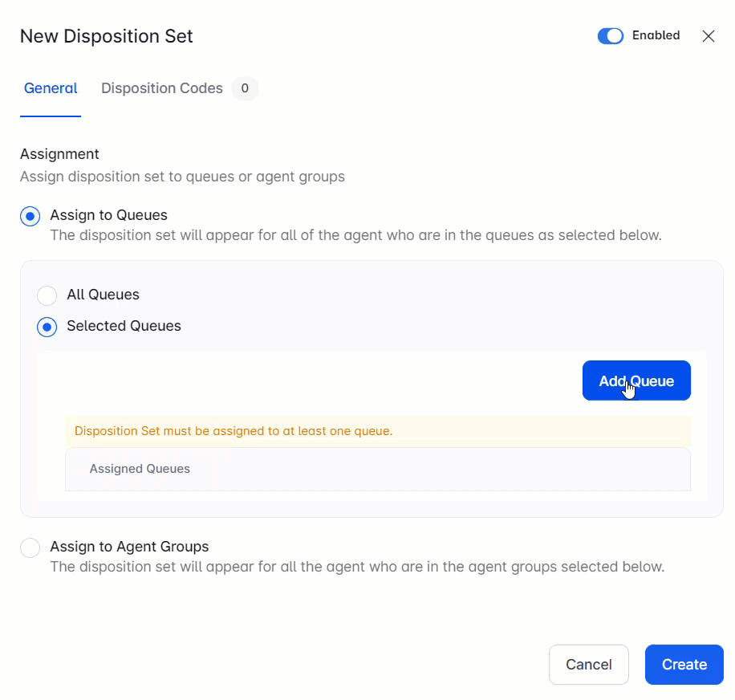The height and width of the screenshot is (700, 735).
Task: Open the Disposition Codes tab
Action: pyautogui.click(x=162, y=88)
